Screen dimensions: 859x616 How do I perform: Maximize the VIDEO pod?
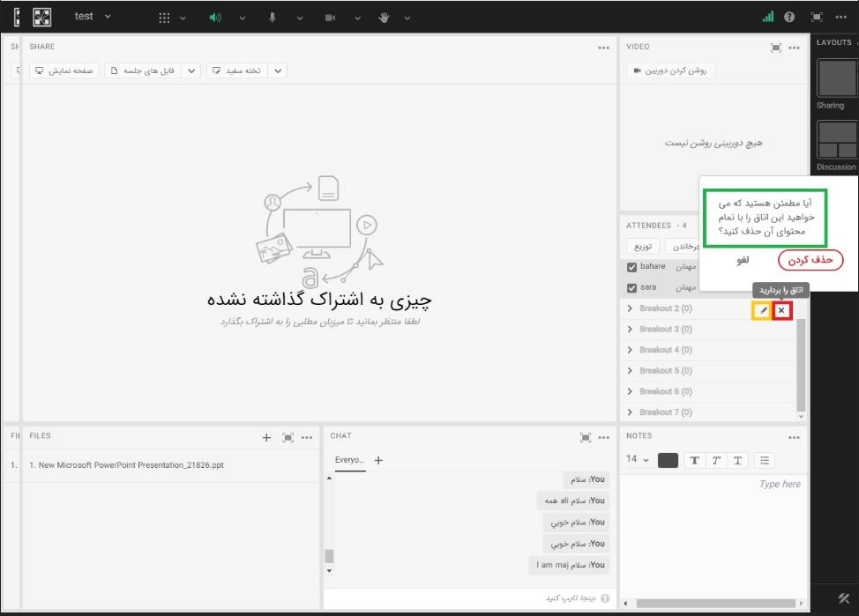coord(776,48)
